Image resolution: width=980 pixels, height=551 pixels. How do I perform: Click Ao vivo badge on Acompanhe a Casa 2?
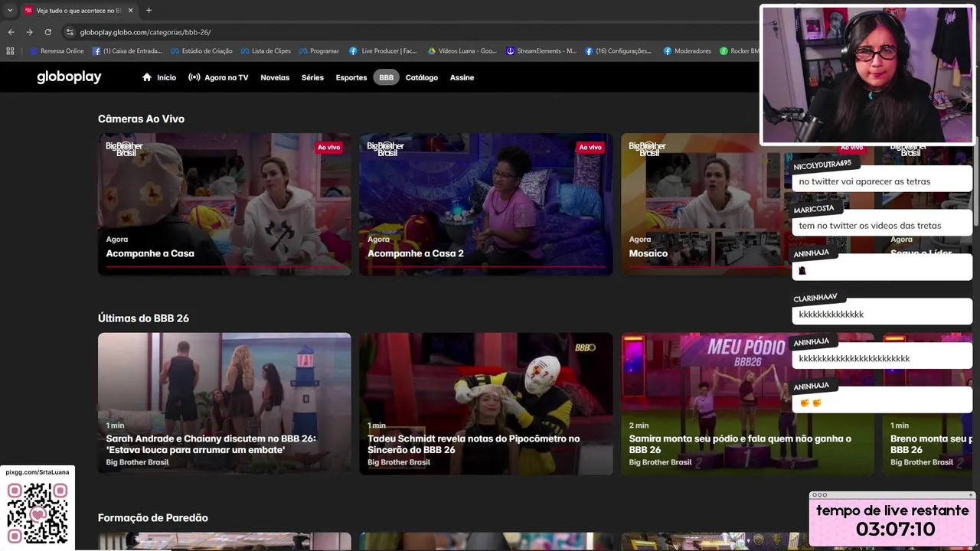coord(590,147)
